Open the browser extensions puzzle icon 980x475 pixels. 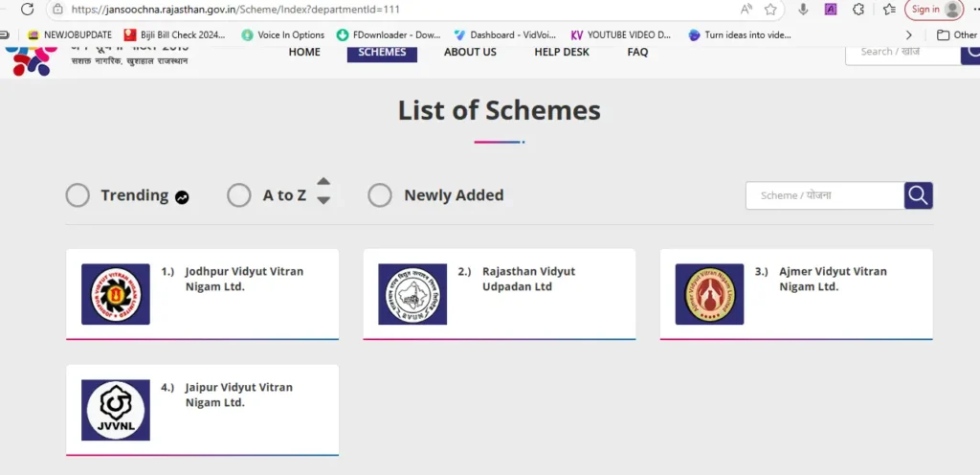(858, 10)
